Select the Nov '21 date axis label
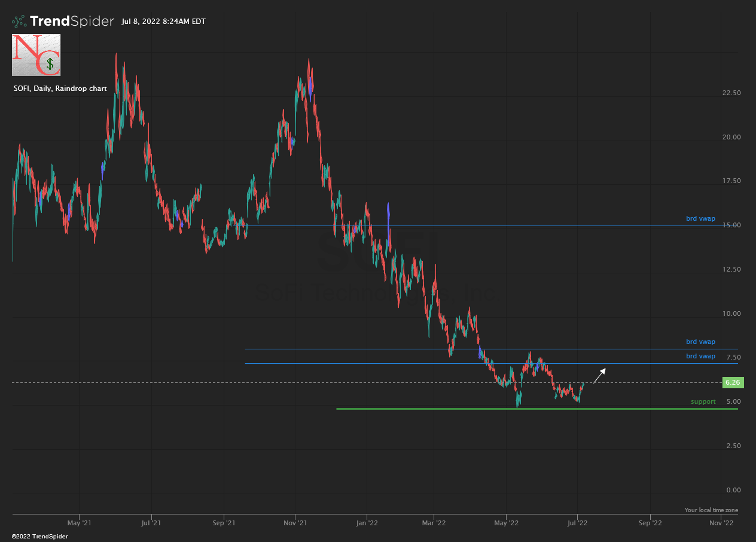The width and height of the screenshot is (756, 542). (x=295, y=522)
